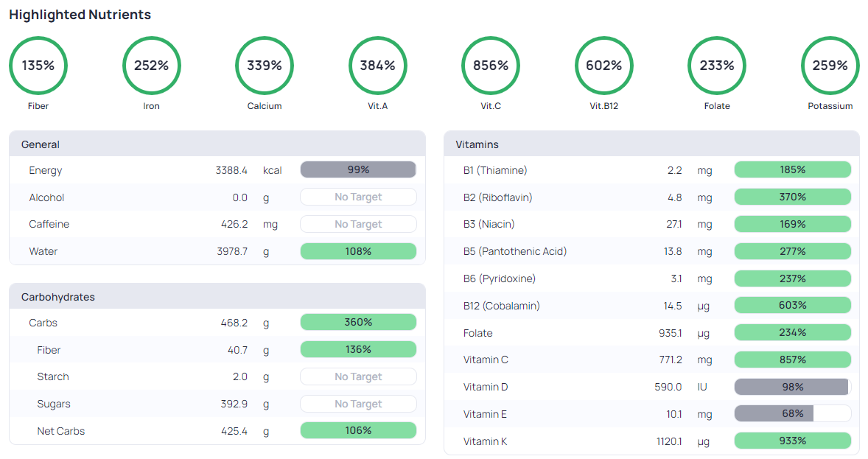This screenshot has height=459, width=868.
Task: Click the Vitamin E 68% progress bar
Action: point(792,414)
